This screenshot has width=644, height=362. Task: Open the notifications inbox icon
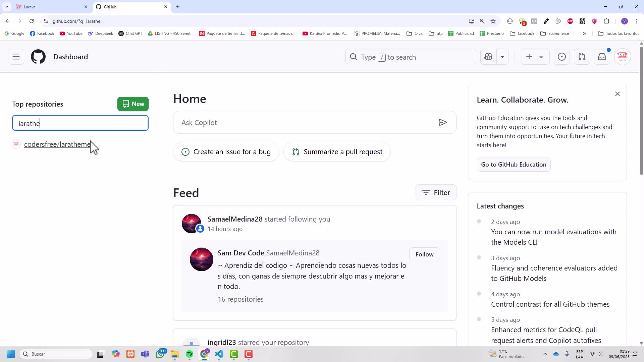pyautogui.click(x=602, y=57)
